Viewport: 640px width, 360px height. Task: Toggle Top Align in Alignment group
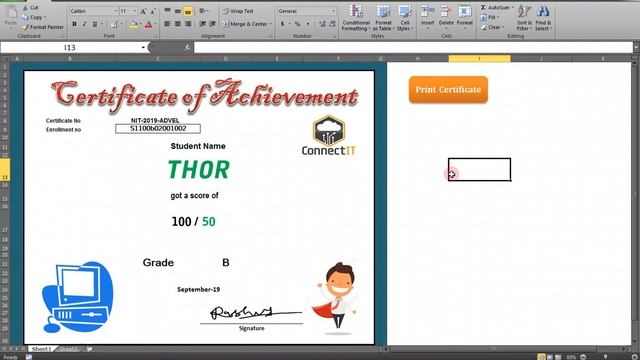[167, 11]
